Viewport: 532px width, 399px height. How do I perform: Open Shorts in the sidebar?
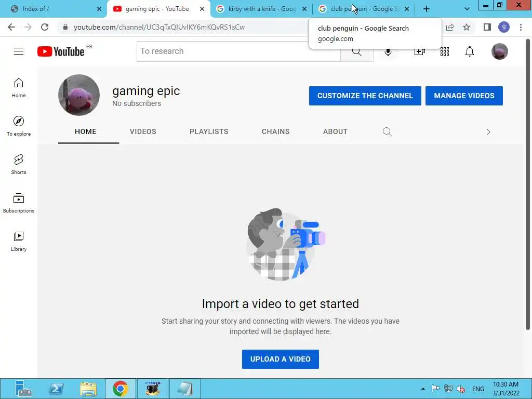pos(19,165)
